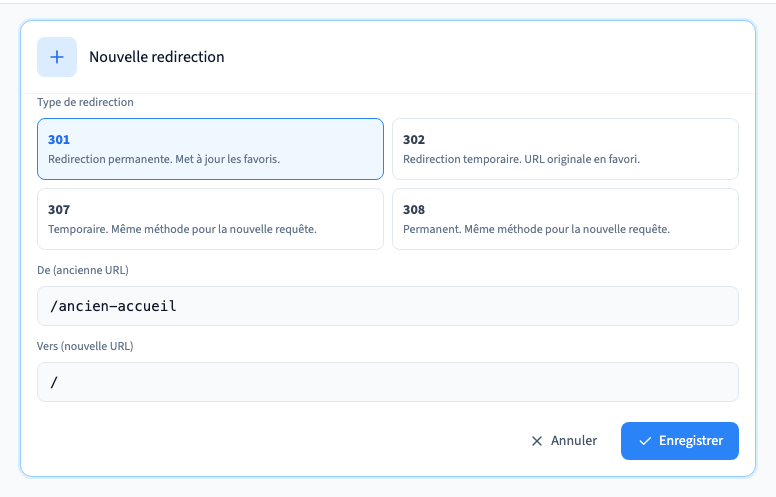Pick the 307 temporary same-method option

tap(210, 219)
